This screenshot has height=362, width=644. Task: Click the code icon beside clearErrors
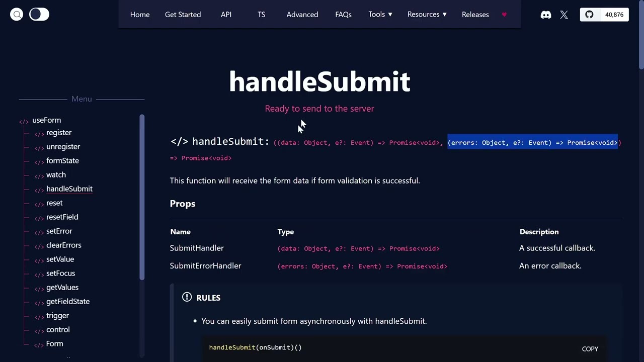tap(39, 246)
